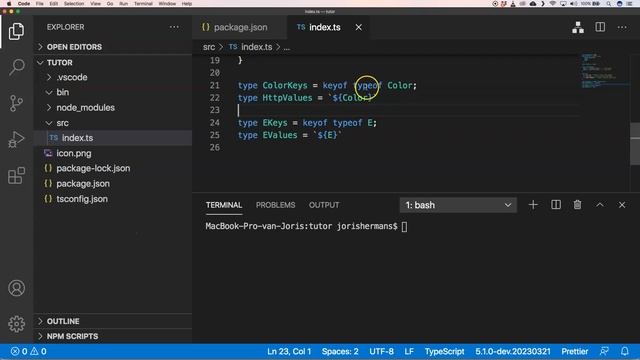Open Spotlight search in macOS menu bar
Screen dimensions: 640x360
click(609, 4)
